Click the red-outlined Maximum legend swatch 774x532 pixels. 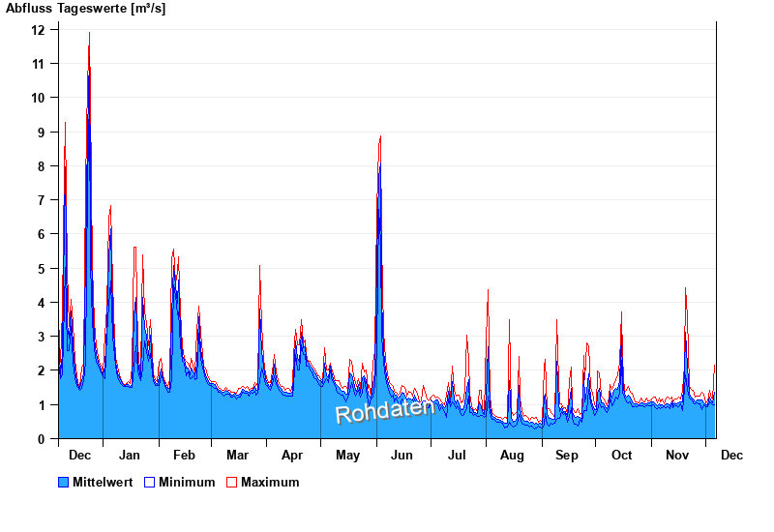click(x=231, y=482)
